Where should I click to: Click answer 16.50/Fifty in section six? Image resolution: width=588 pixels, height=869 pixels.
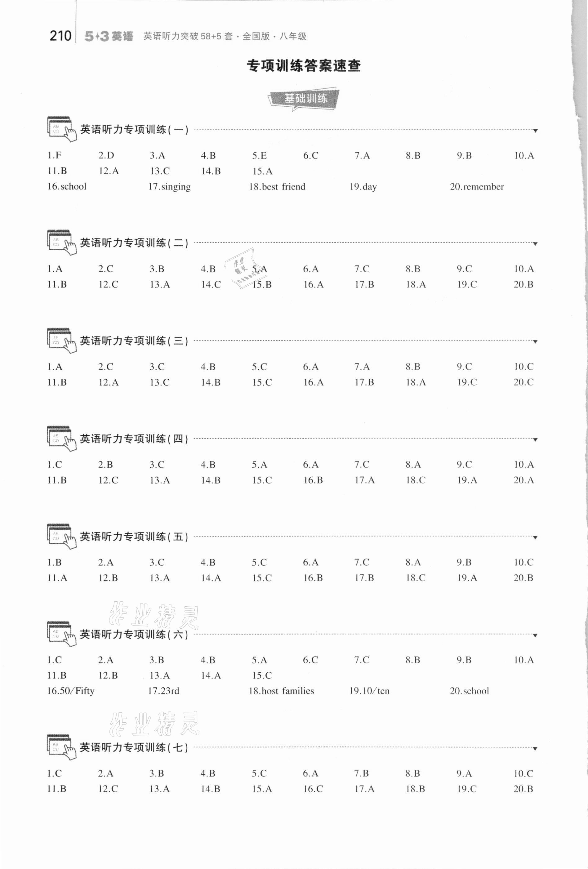[71, 691]
